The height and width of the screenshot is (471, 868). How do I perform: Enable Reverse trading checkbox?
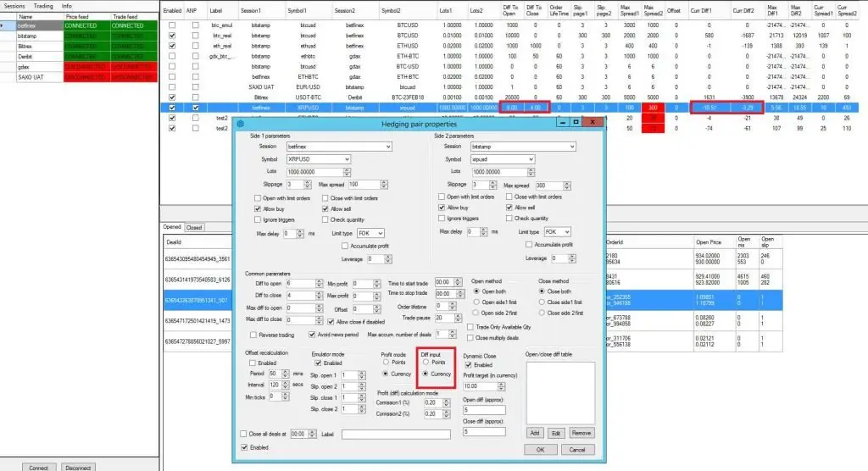(x=253, y=335)
